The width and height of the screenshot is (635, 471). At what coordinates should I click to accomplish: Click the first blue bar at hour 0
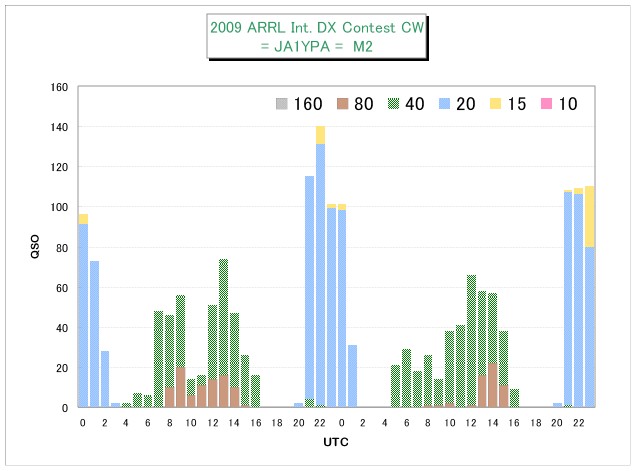click(83, 315)
